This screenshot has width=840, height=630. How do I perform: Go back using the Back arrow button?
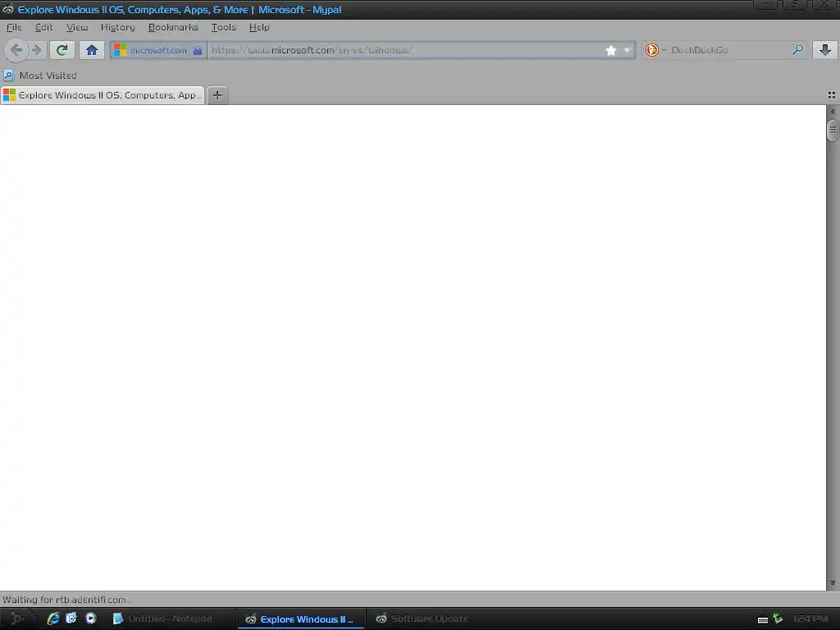[16, 50]
